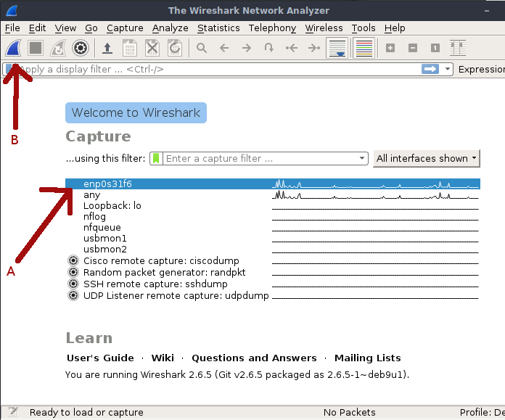505x420 pixels.
Task: Click the status bar expert info icon
Action: point(13,412)
